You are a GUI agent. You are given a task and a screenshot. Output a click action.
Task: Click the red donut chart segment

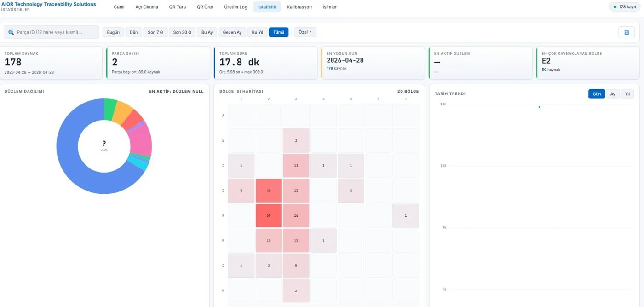coord(133,119)
